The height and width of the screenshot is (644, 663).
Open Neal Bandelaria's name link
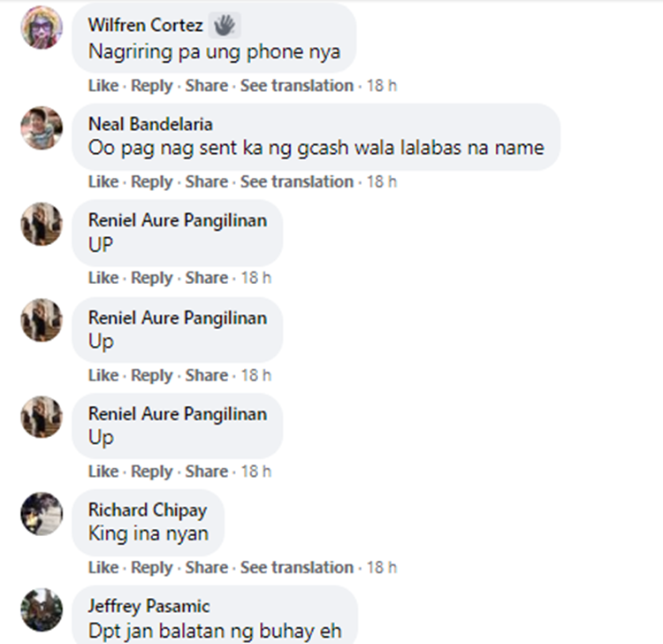(x=150, y=124)
